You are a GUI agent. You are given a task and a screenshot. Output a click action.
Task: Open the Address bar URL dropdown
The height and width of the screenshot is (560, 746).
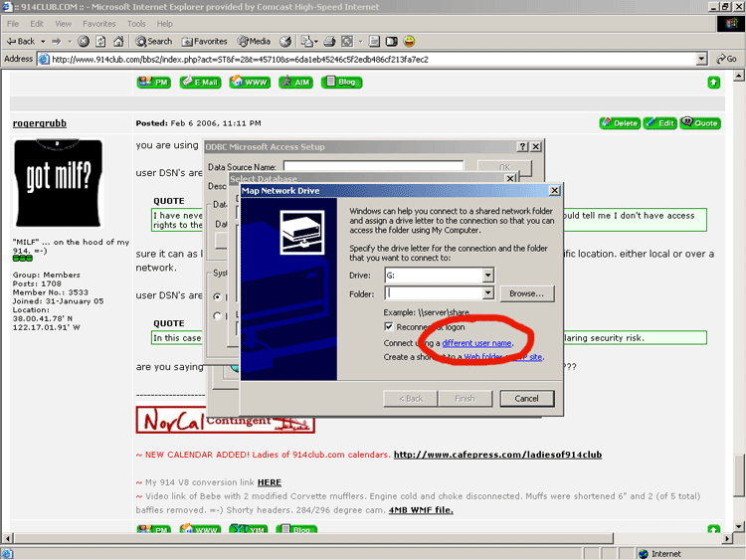pos(701,59)
